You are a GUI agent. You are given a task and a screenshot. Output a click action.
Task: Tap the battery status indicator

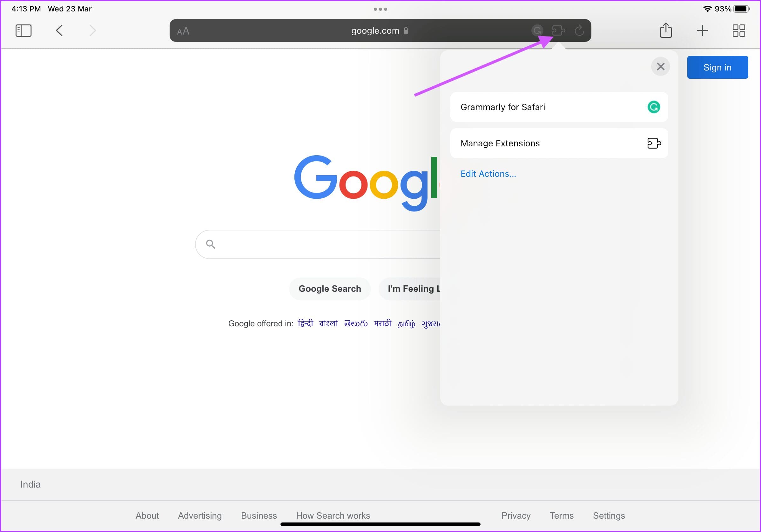pyautogui.click(x=741, y=9)
